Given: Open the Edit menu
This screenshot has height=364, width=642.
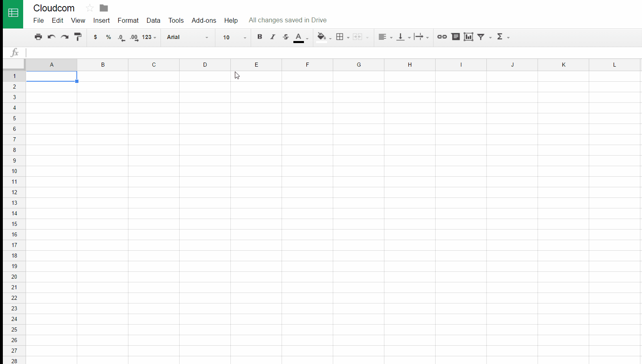Looking at the screenshot, I should pos(57,20).
